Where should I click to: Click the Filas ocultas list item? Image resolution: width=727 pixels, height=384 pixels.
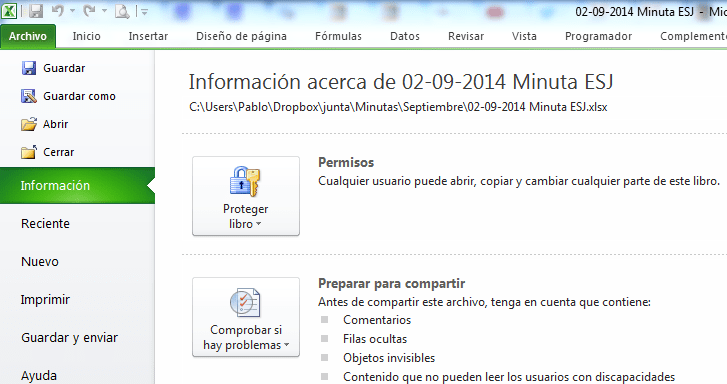375,339
